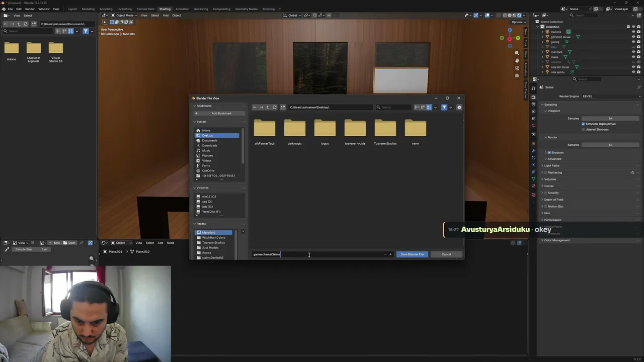This screenshot has width=644, height=362.
Task: Open Fonts in System list
Action: pyautogui.click(x=217, y=165)
